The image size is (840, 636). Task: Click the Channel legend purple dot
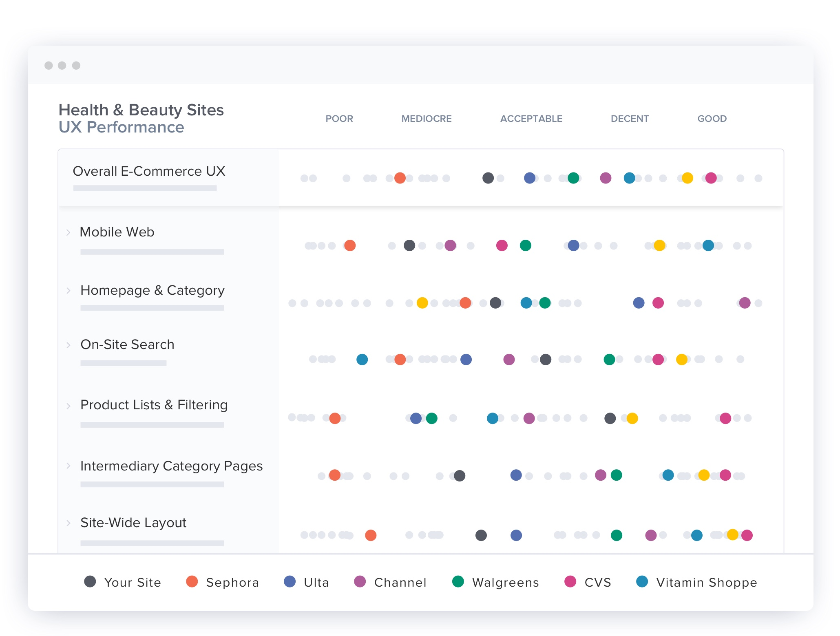pyautogui.click(x=360, y=582)
